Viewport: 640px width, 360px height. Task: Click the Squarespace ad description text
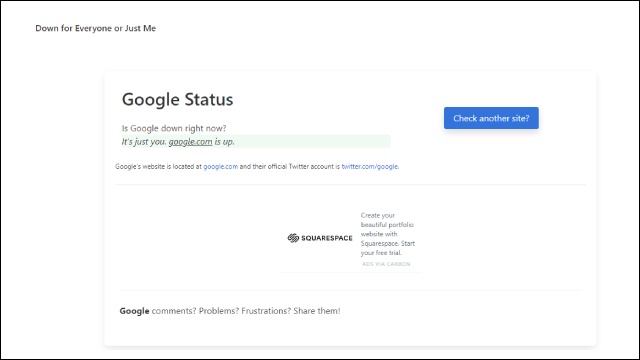pyautogui.click(x=387, y=234)
